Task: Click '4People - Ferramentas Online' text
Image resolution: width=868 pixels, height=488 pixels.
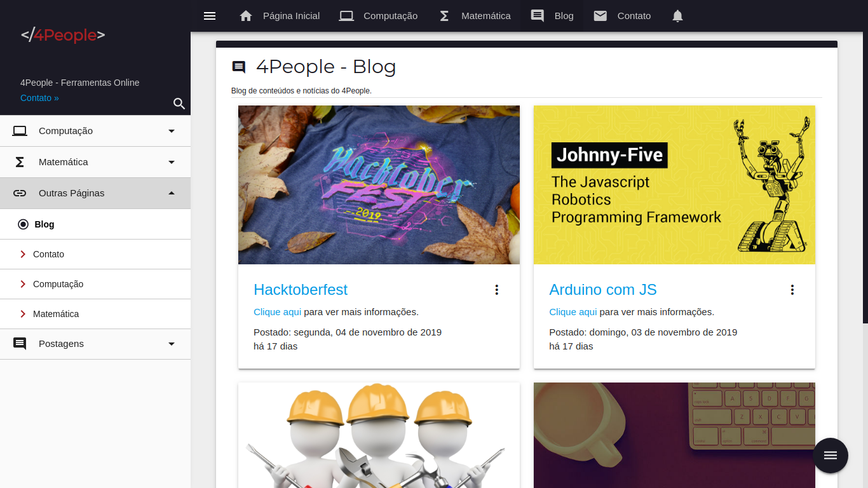Action: tap(80, 83)
